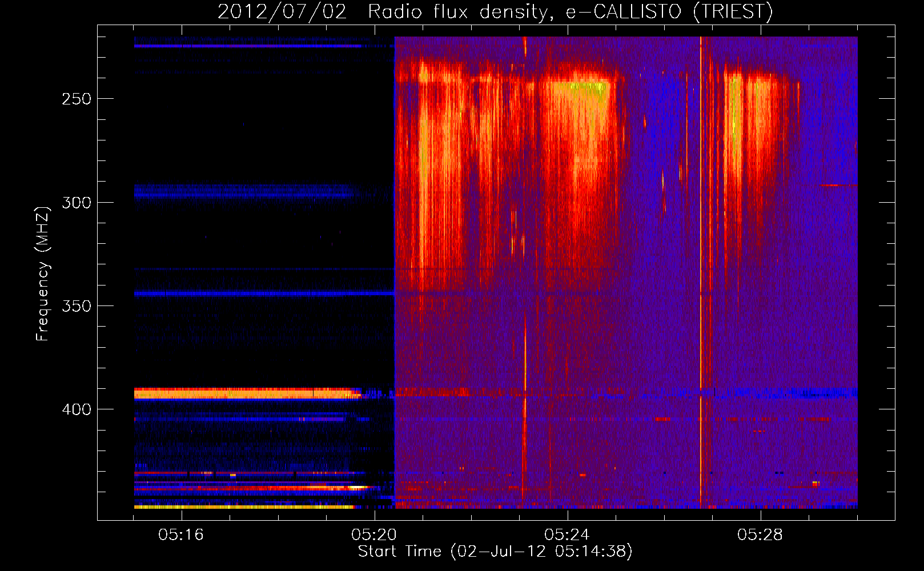Click the 300 frequency tick label

[77, 203]
